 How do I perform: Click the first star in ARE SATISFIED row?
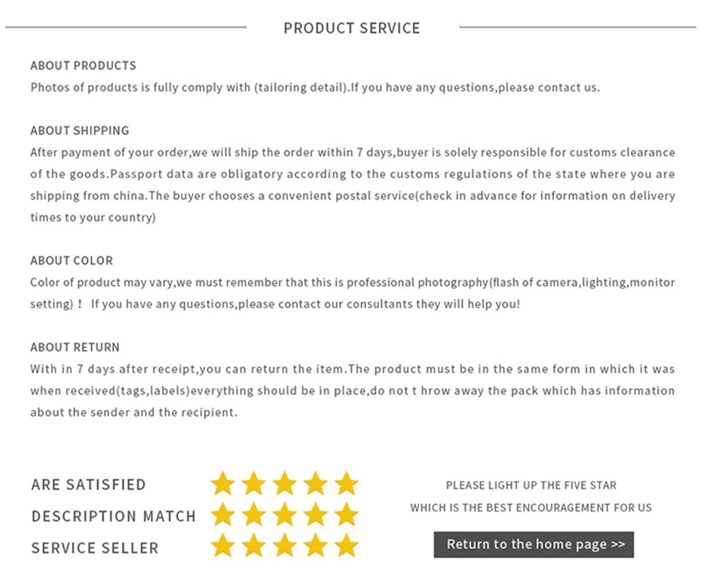(223, 483)
